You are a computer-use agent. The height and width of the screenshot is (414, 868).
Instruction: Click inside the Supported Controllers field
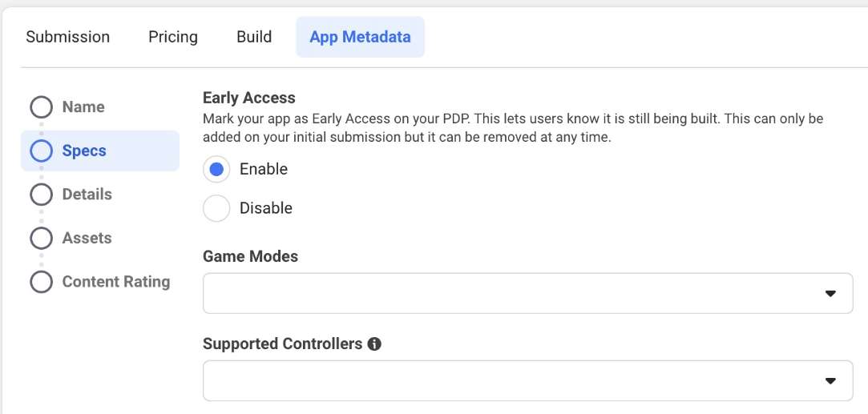[528, 381]
